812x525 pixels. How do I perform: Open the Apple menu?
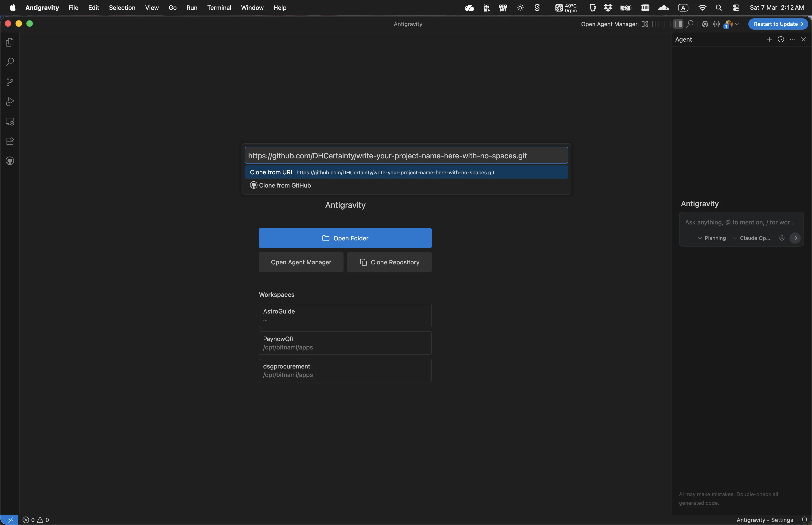[13, 8]
